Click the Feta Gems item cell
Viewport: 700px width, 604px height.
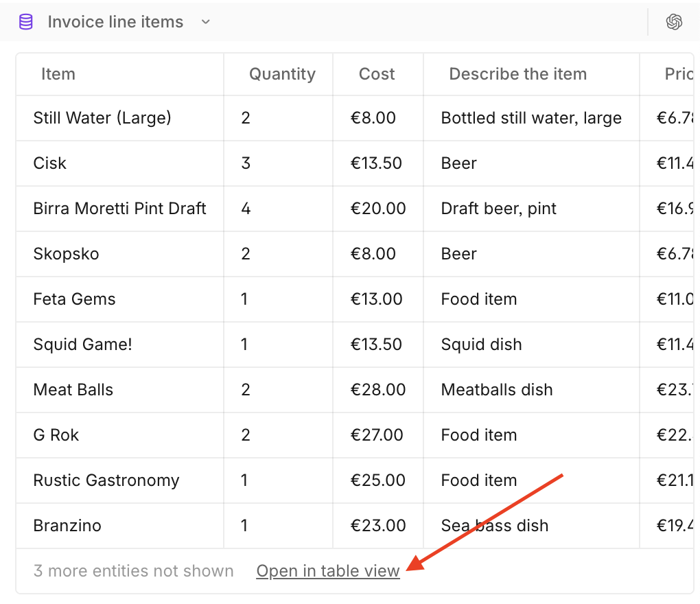click(x=74, y=299)
